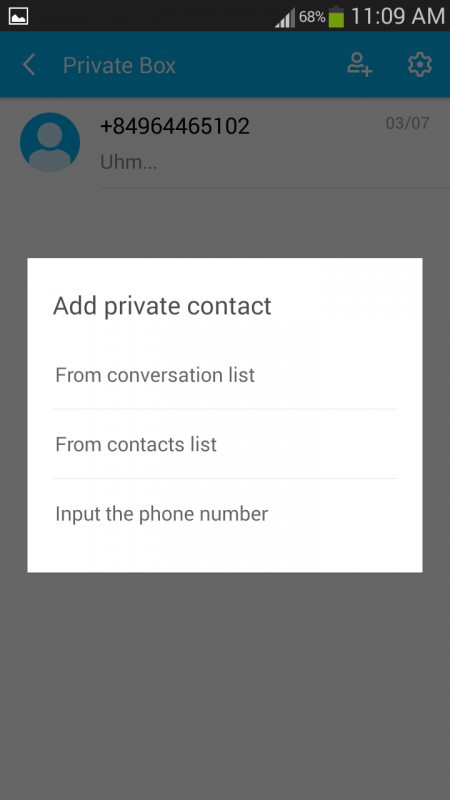The height and width of the screenshot is (800, 450).
Task: Tap the 68% battery percentage text
Action: pos(312,17)
